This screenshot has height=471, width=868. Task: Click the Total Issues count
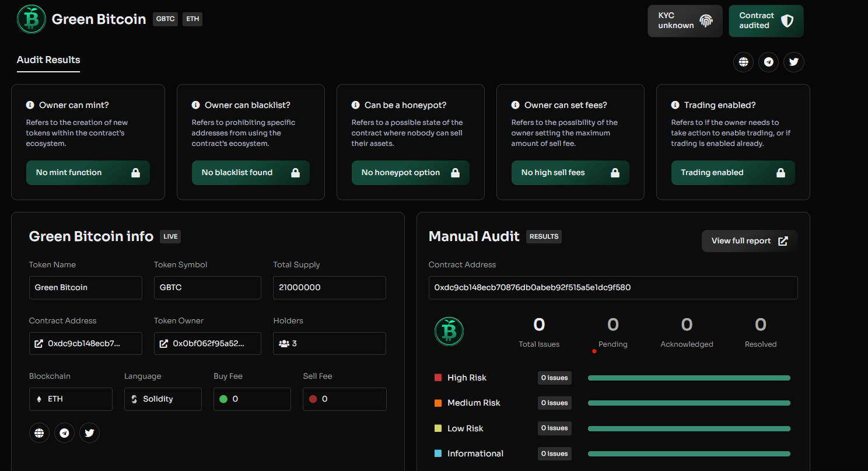click(x=539, y=325)
